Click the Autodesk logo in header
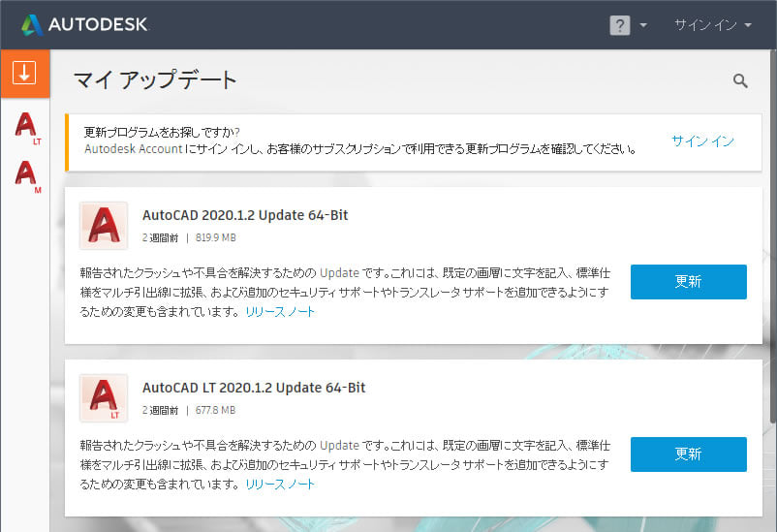This screenshot has height=532, width=777. click(x=84, y=24)
